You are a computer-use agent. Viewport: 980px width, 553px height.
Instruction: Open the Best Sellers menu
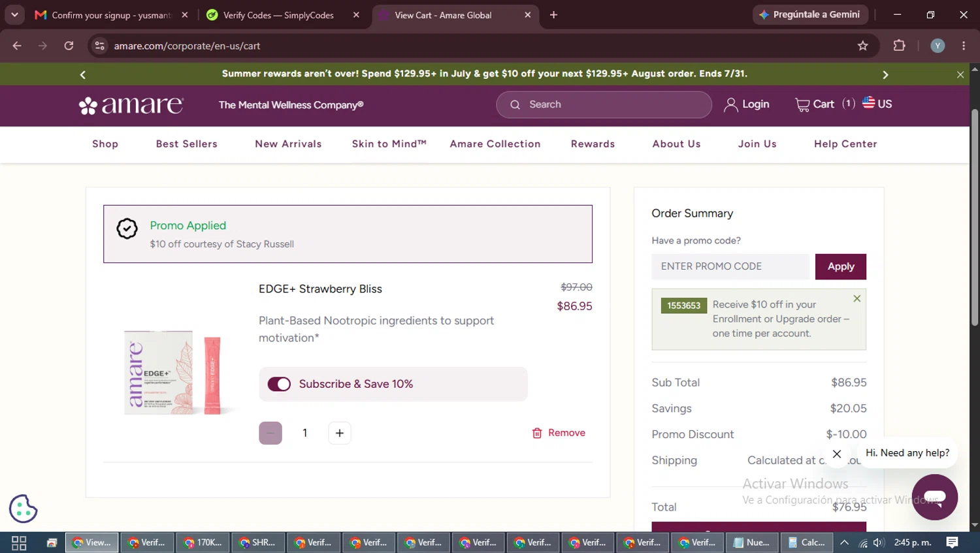[187, 144]
